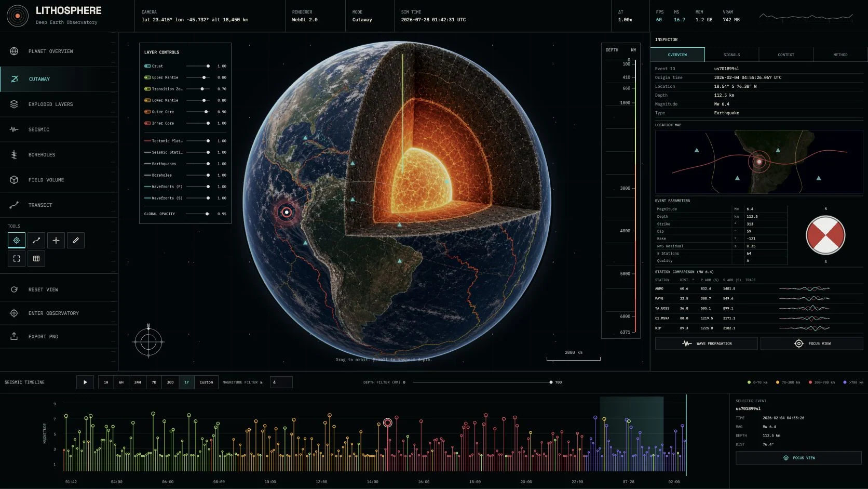Click the fit-to-frame tool icon
The image size is (868, 489).
pos(17,258)
